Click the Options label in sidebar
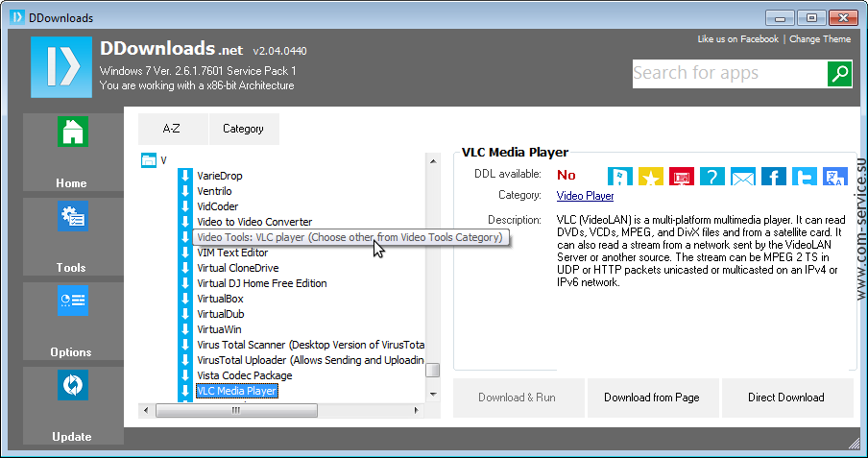Viewport: 868px width, 458px height. point(71,352)
